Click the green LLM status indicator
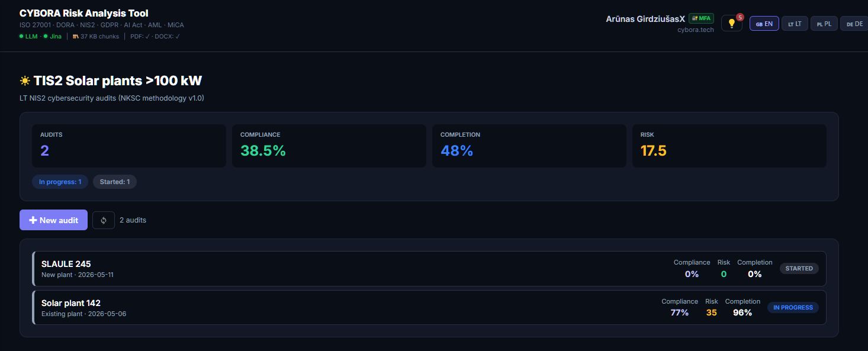 click(x=28, y=37)
